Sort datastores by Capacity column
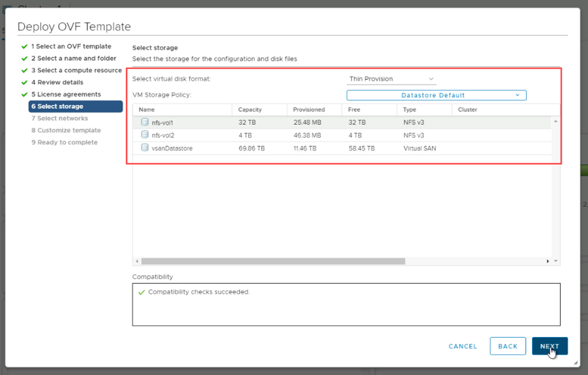 pyautogui.click(x=249, y=110)
